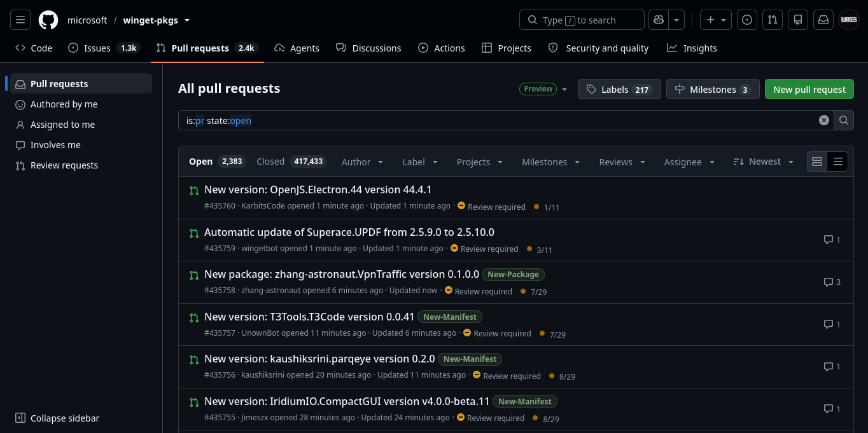The width and height of the screenshot is (868, 433).
Task: Open the user avatar menu
Action: click(849, 20)
